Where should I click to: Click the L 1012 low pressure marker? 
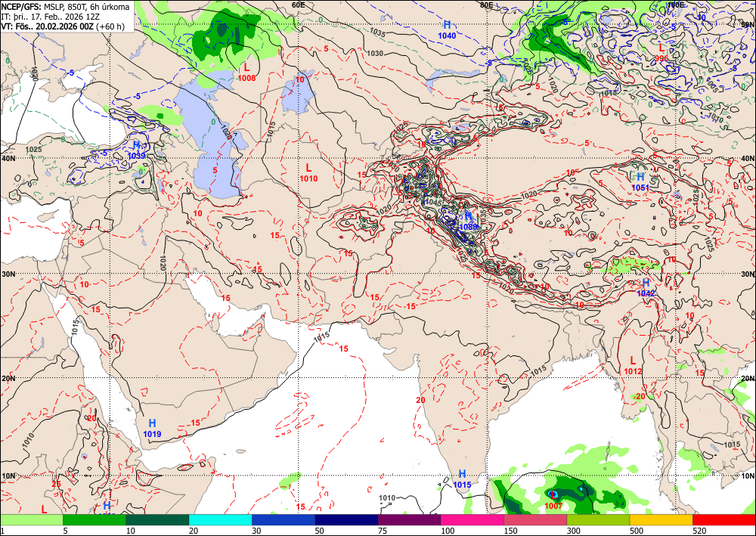pyautogui.click(x=633, y=365)
